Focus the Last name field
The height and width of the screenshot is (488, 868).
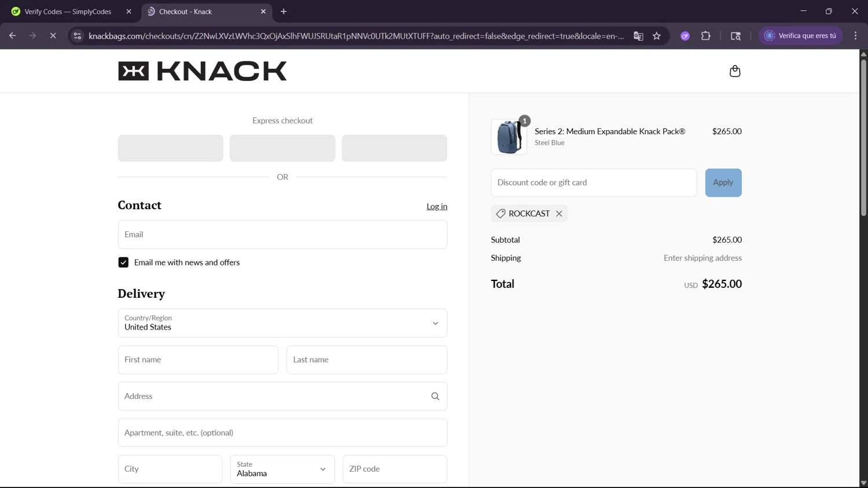tap(367, 360)
